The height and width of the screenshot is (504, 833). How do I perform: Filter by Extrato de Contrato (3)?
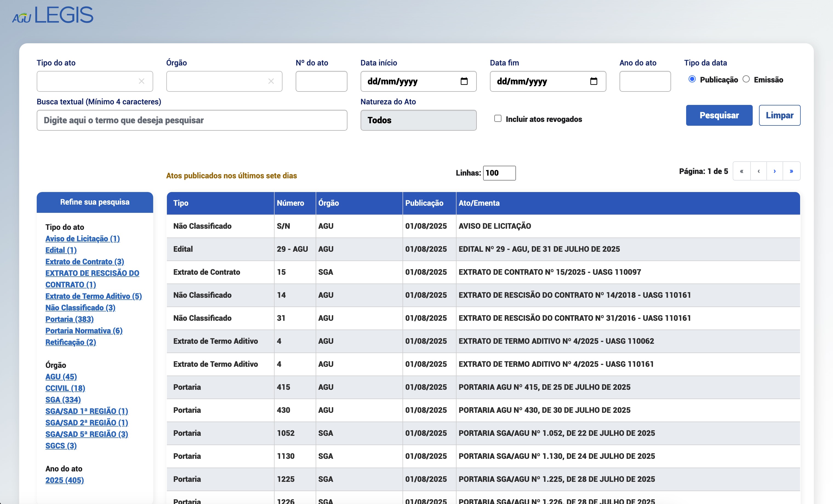[x=85, y=262]
